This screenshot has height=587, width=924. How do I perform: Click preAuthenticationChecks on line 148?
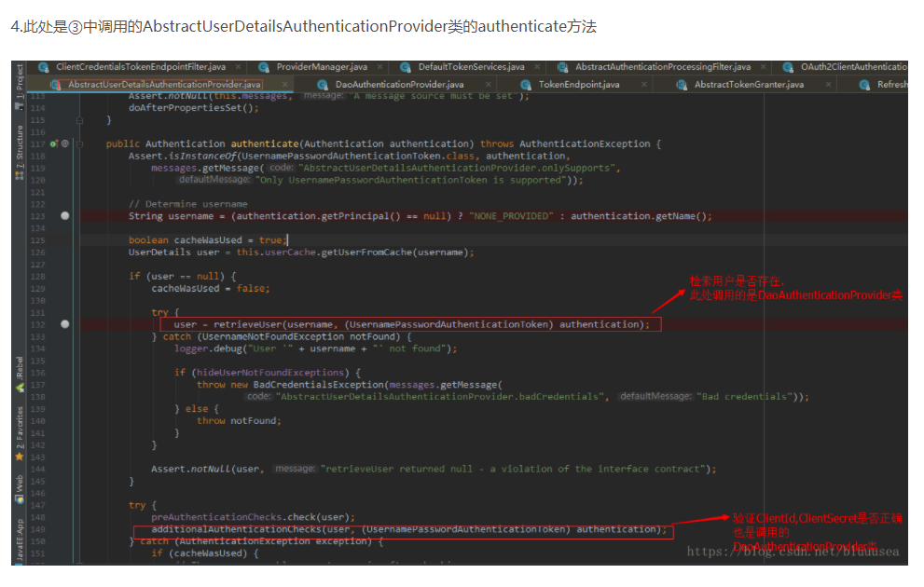coord(216,517)
